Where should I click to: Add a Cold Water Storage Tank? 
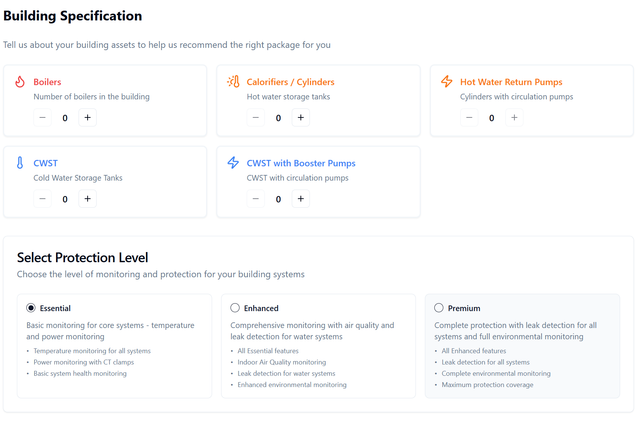87,199
